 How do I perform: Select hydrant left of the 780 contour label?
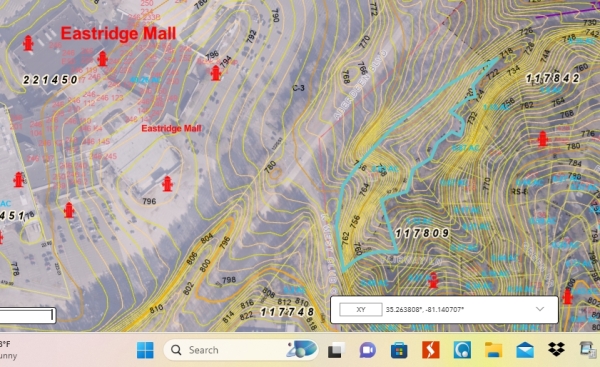pos(542,139)
